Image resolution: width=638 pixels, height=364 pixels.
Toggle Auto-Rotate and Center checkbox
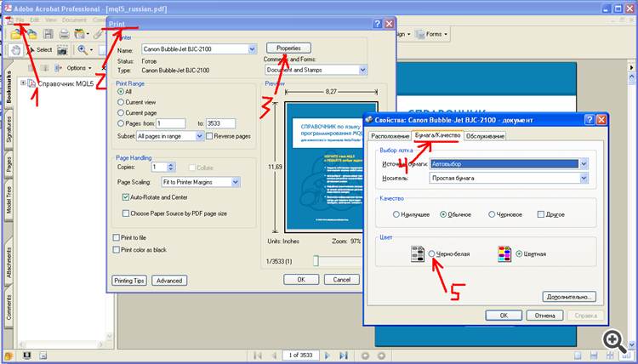point(126,197)
